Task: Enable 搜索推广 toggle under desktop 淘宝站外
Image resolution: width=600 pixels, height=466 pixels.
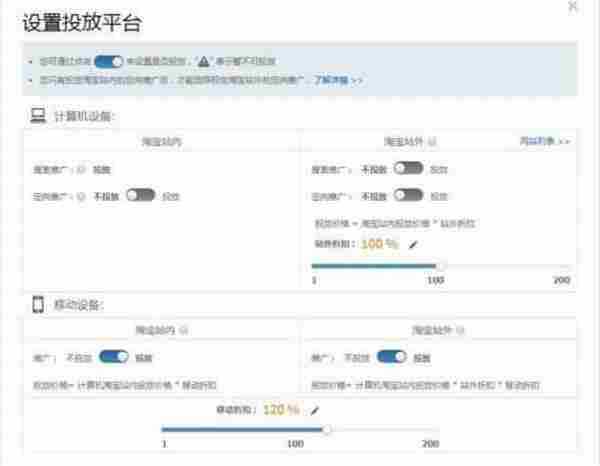Action: [407, 170]
